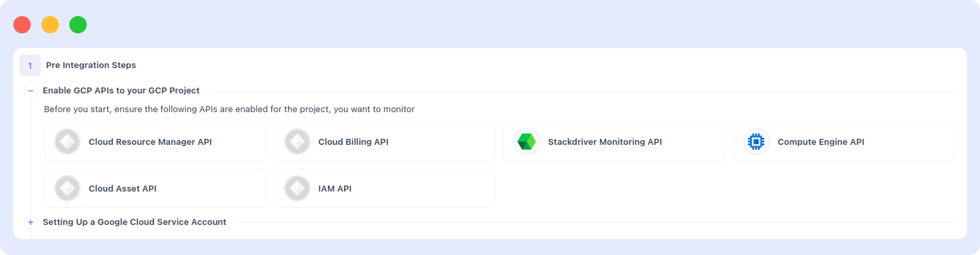The width and height of the screenshot is (980, 255).
Task: Click the Stackdriver Monitoring API card
Action: tap(614, 142)
